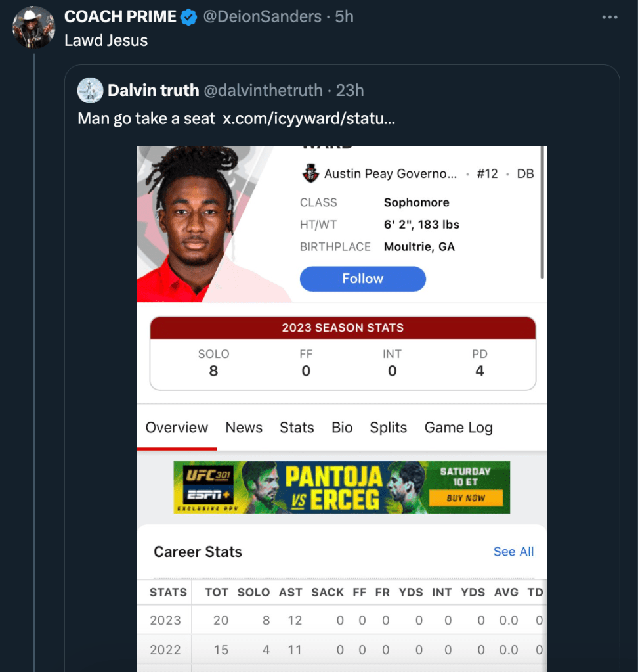Select the Splits tab
The image size is (638, 672).
[x=388, y=428]
